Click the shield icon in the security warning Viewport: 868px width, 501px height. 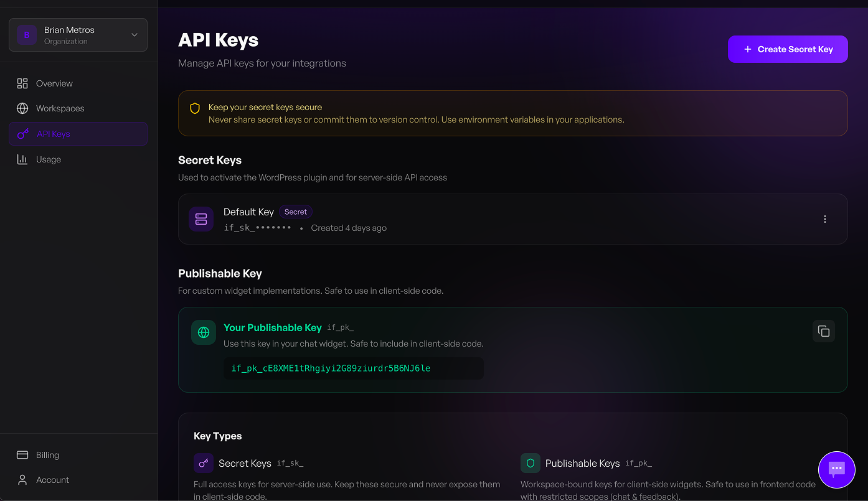point(195,108)
